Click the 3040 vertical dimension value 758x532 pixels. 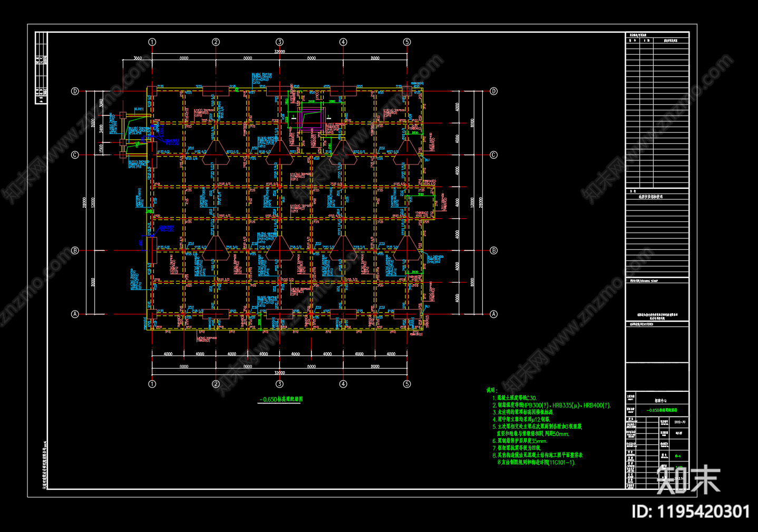[x=101, y=103]
